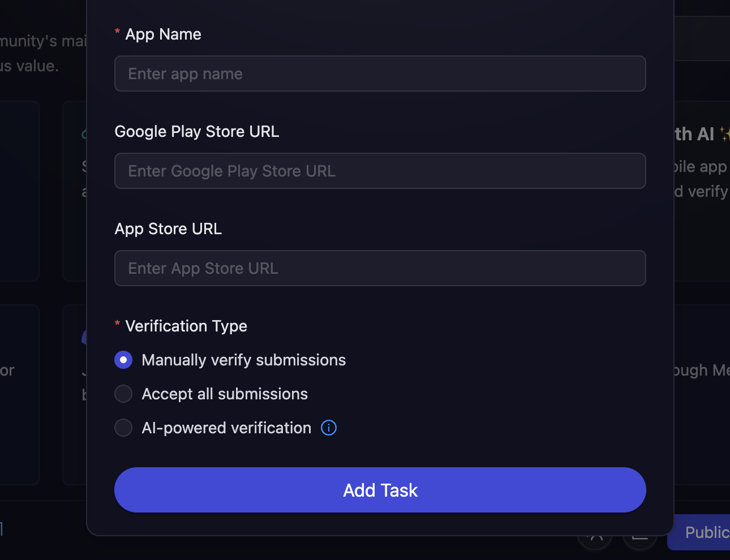This screenshot has height=560, width=730.
Task: Select the Manually verify submissions radio button
Action: [x=123, y=360]
